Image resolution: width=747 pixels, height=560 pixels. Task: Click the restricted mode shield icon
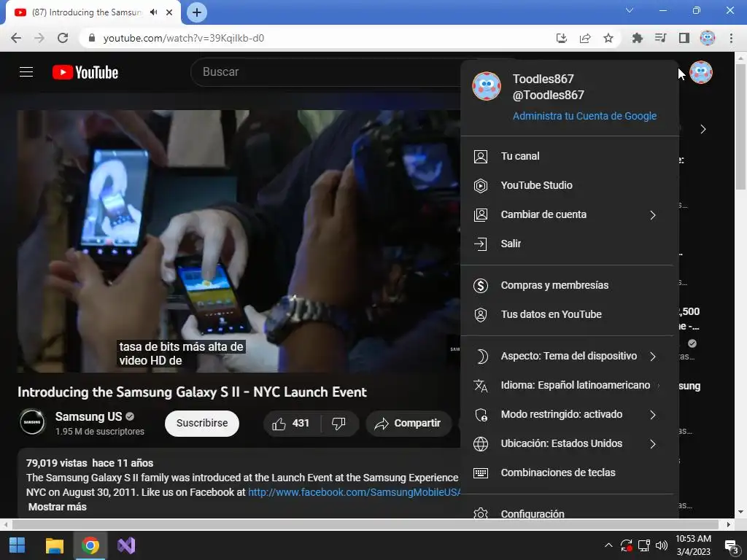pyautogui.click(x=481, y=415)
